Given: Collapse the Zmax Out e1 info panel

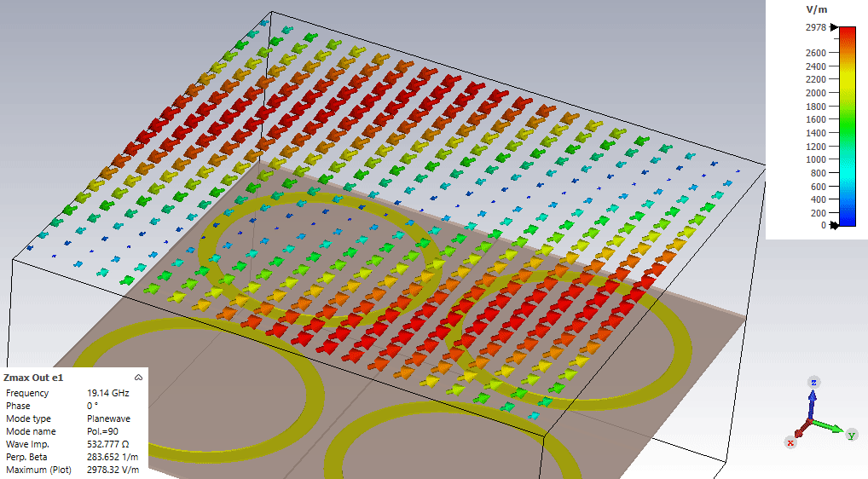Looking at the screenshot, I should pyautogui.click(x=138, y=378).
